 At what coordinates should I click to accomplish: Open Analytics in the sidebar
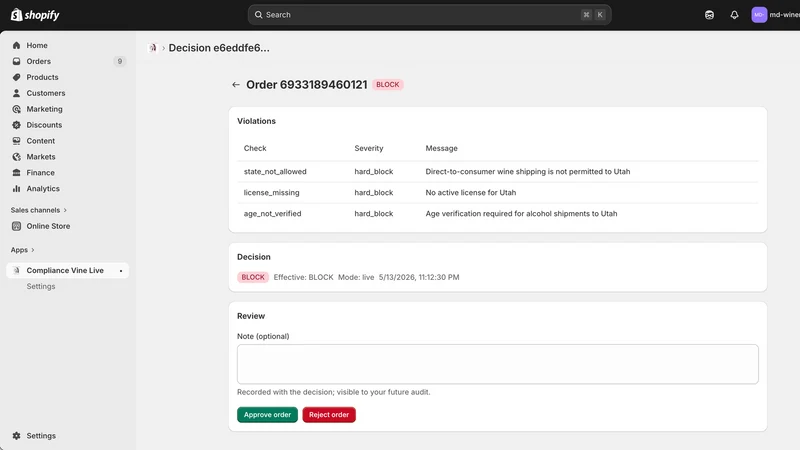point(43,188)
